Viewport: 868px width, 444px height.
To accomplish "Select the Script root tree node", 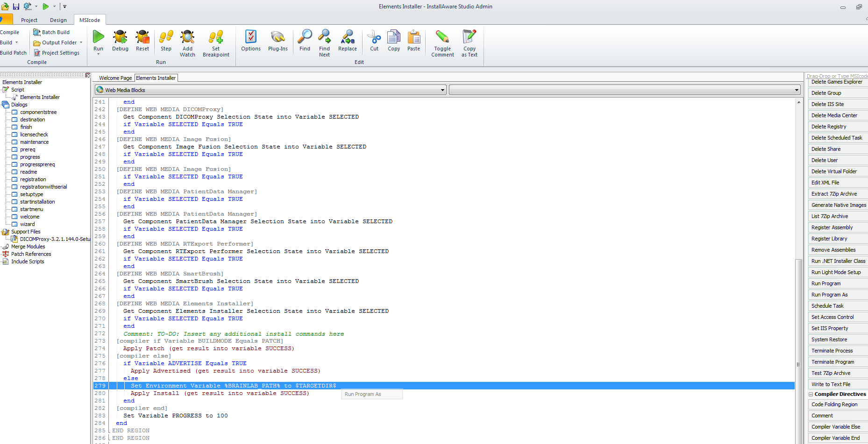I will click(x=18, y=90).
